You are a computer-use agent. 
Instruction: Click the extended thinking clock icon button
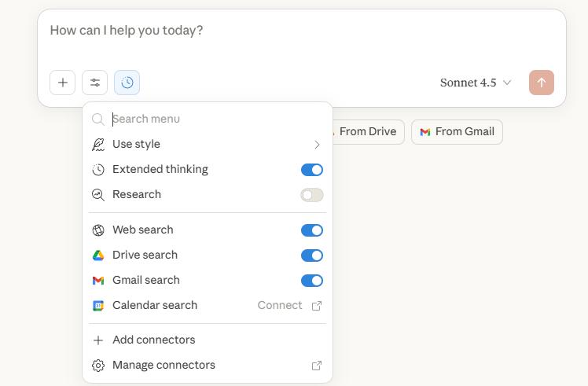[x=127, y=83]
